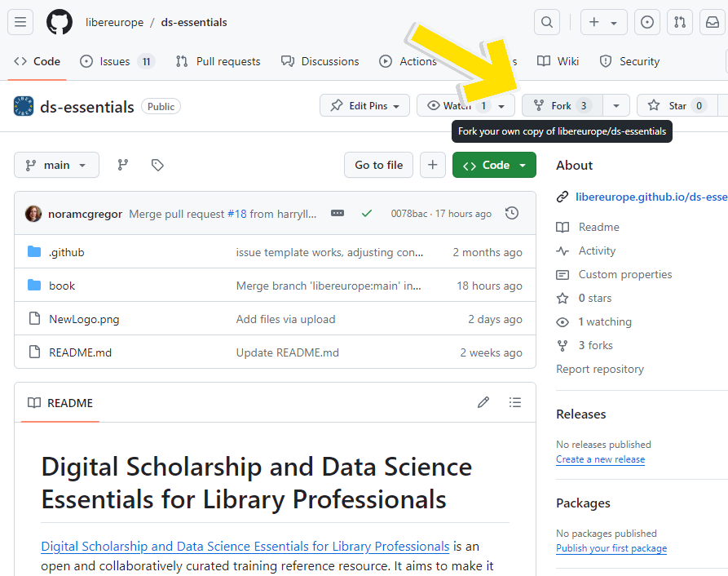Viewport: 728px width, 576px height.
Task: Open 'Merge branch libereurope:main' commit message
Action: [329, 286]
